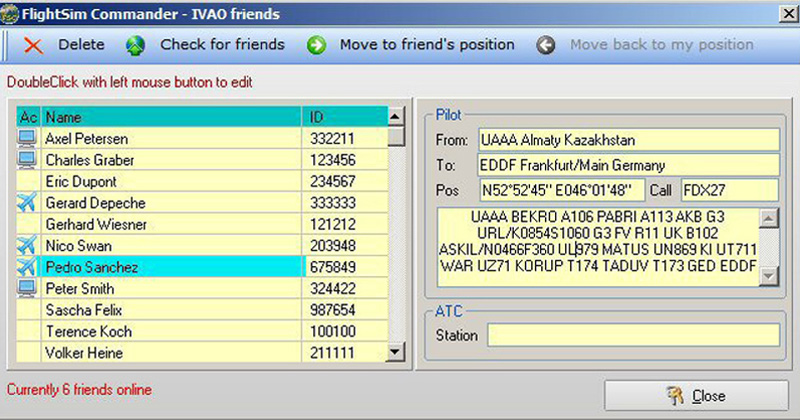800x420 pixels.
Task: Click the Ac column header
Action: [28, 117]
